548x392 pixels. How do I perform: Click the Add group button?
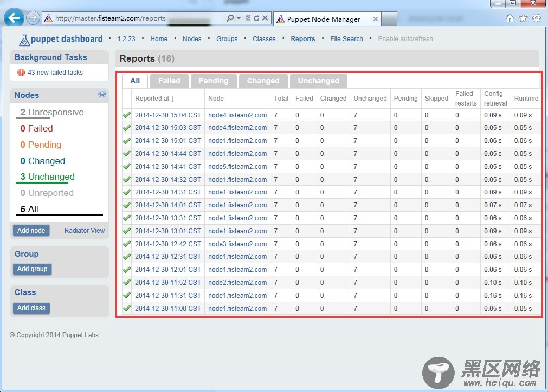point(32,269)
